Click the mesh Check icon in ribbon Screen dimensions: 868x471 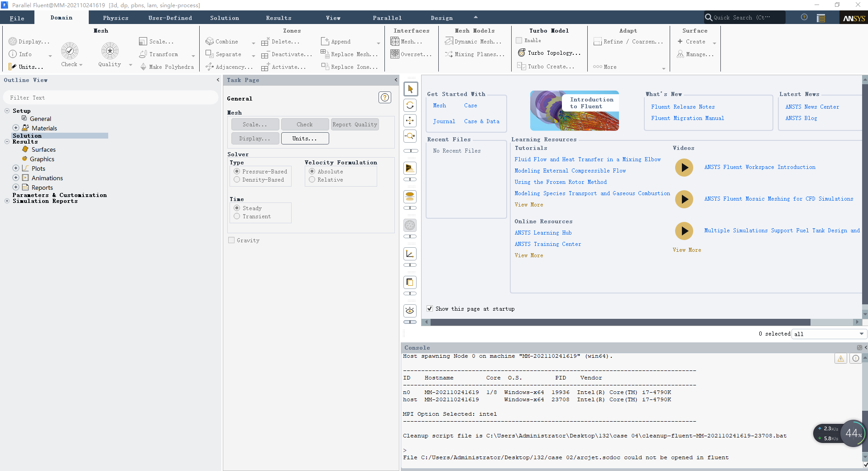(x=70, y=51)
